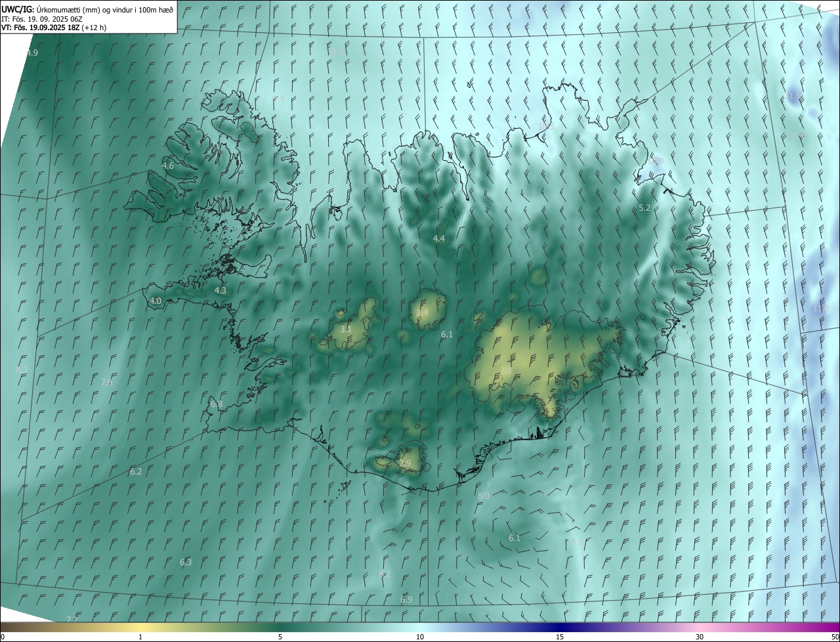
Task: Click the 6.8 value label
Action: (x=217, y=404)
